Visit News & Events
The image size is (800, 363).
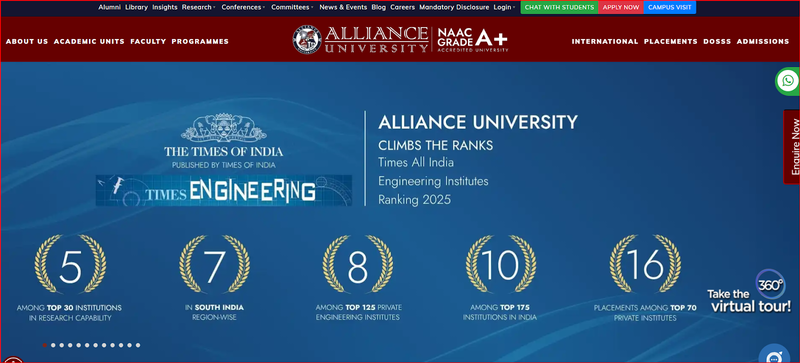pos(343,7)
